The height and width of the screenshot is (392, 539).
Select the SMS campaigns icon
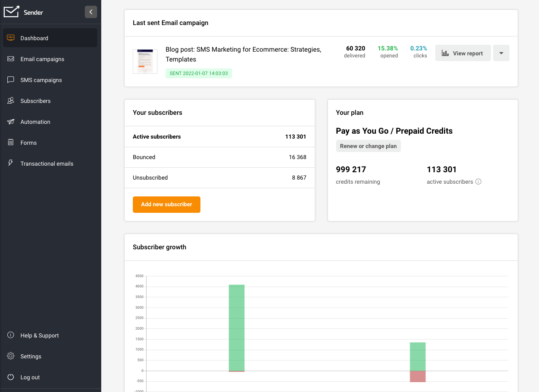pyautogui.click(x=11, y=80)
